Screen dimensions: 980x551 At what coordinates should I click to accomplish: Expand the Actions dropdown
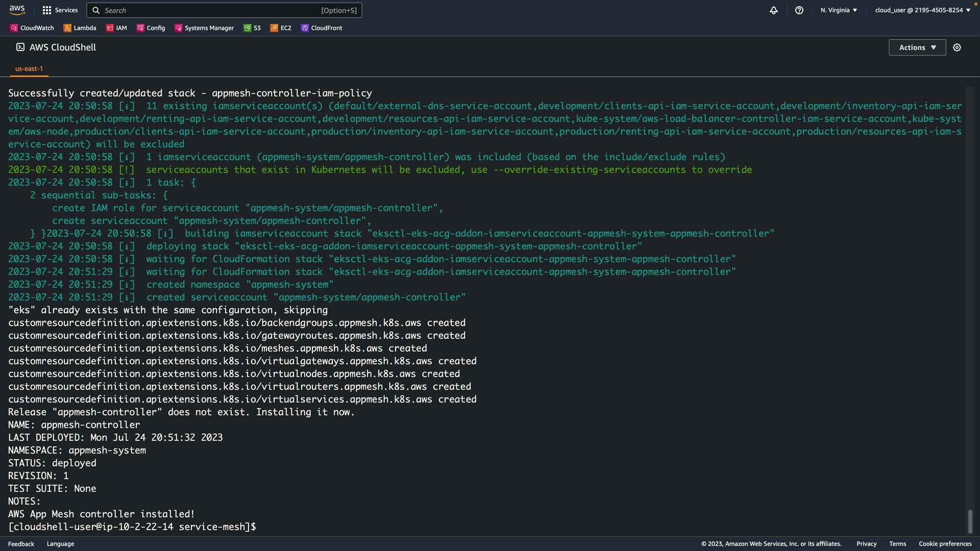coord(917,47)
